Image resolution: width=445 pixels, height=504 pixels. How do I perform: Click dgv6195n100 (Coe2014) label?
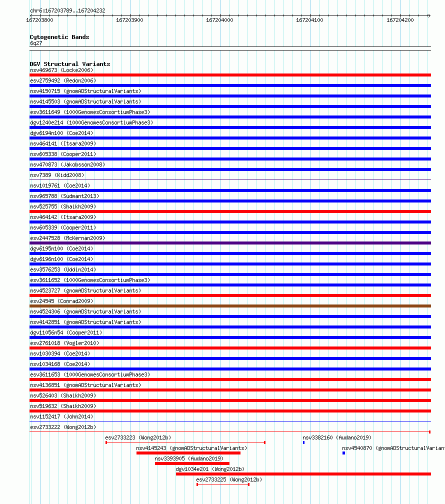point(61,249)
